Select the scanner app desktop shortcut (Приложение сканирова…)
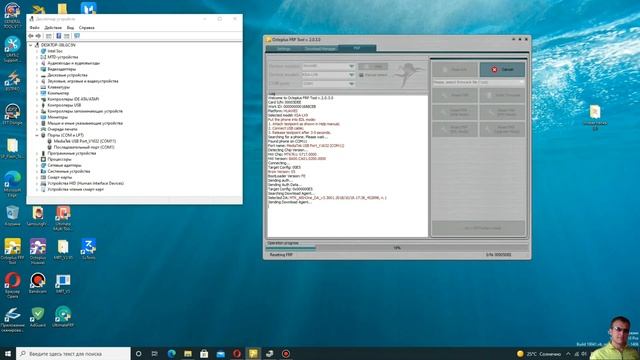This screenshot has height=360, width=640. (12, 319)
